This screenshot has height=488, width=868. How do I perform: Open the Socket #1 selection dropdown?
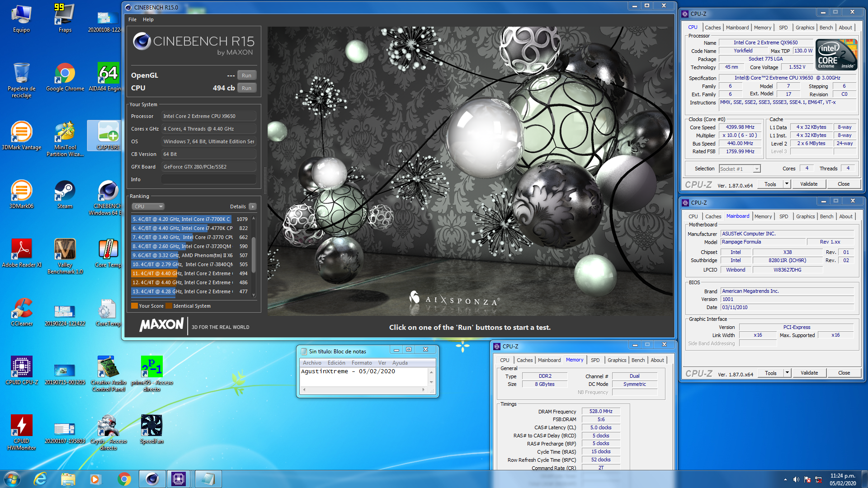tap(740, 169)
